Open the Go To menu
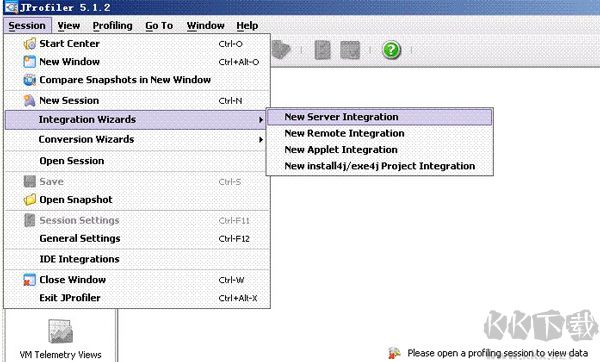 pos(159,26)
